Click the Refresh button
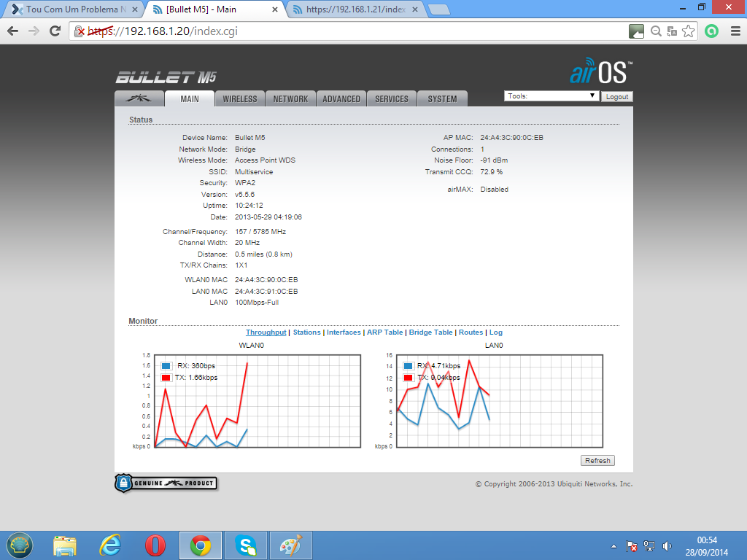The width and height of the screenshot is (747, 560). [x=597, y=461]
